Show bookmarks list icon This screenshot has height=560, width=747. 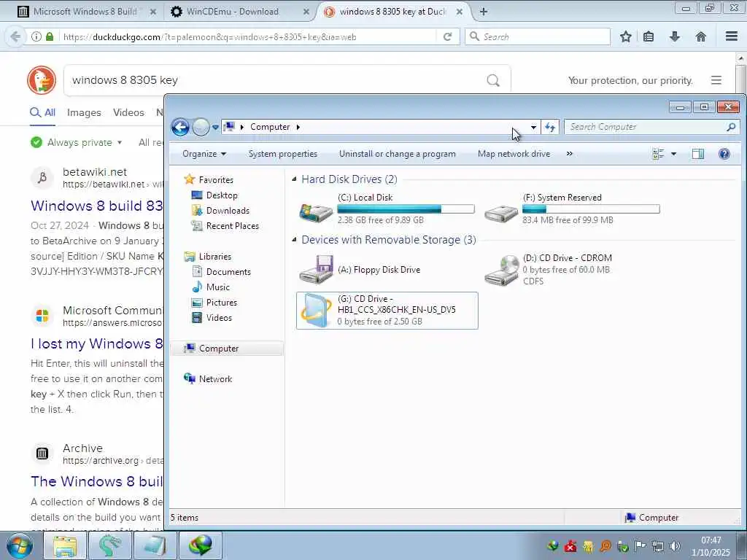coord(649,36)
